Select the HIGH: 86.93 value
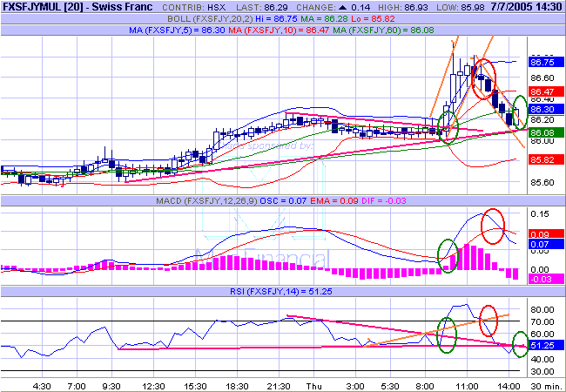Screen dimensions: 566x392 tap(404, 8)
